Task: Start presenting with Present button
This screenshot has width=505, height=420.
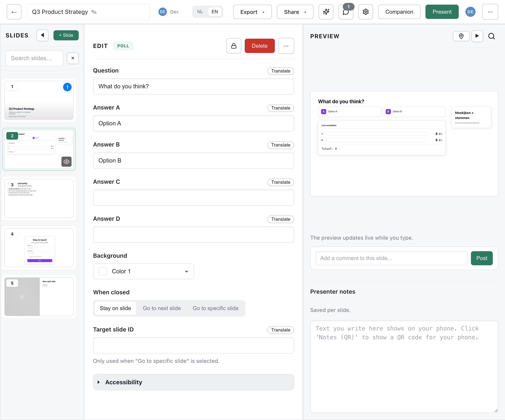Action: click(442, 12)
